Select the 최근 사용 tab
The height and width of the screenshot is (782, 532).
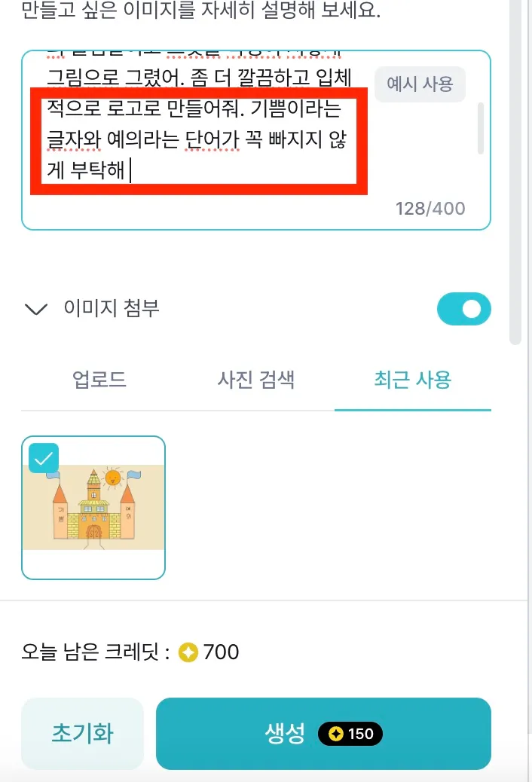(413, 380)
